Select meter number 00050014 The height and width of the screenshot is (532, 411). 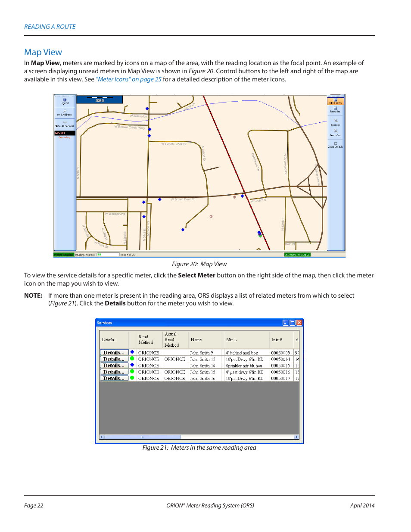281,359
